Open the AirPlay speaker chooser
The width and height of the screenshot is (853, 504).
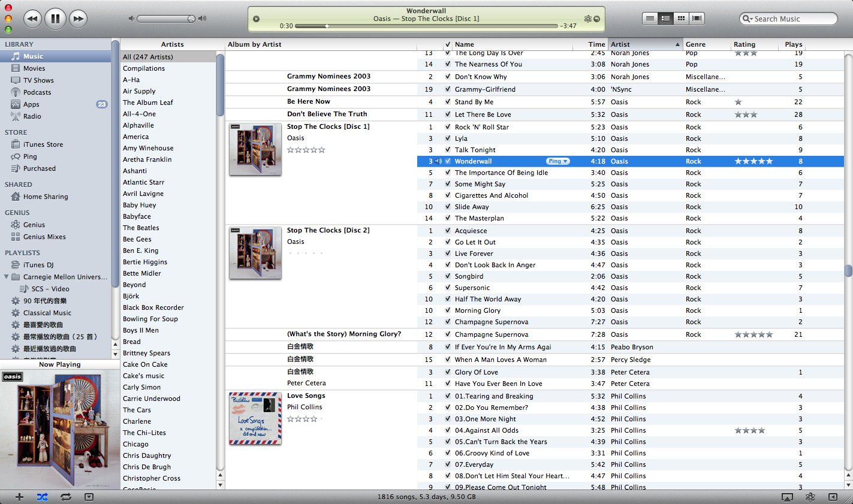[787, 497]
